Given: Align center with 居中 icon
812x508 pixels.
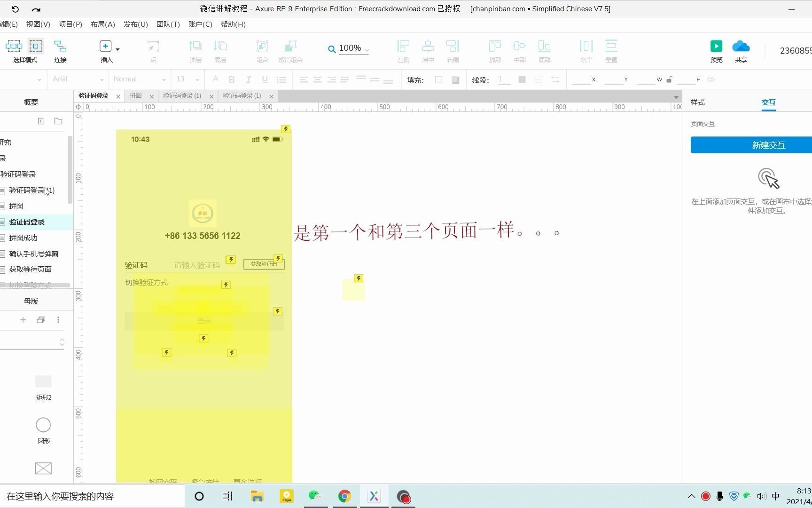Looking at the screenshot, I should (428, 46).
